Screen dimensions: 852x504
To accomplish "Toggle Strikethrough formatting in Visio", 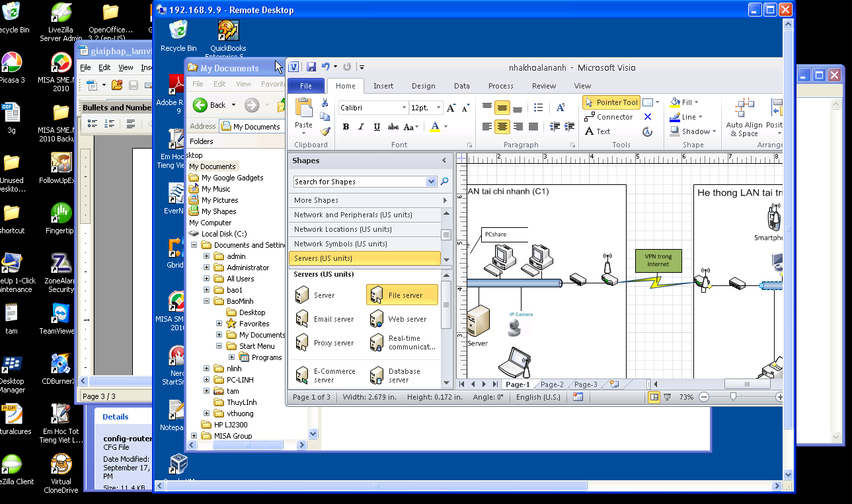I will tap(393, 127).
